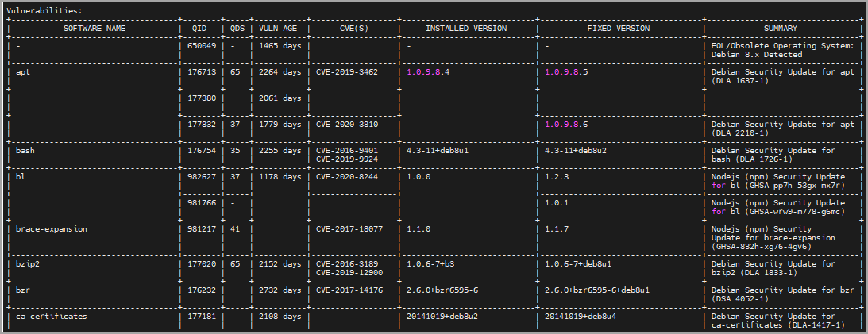
Task: Select QID 650049
Action: pyautogui.click(x=201, y=46)
